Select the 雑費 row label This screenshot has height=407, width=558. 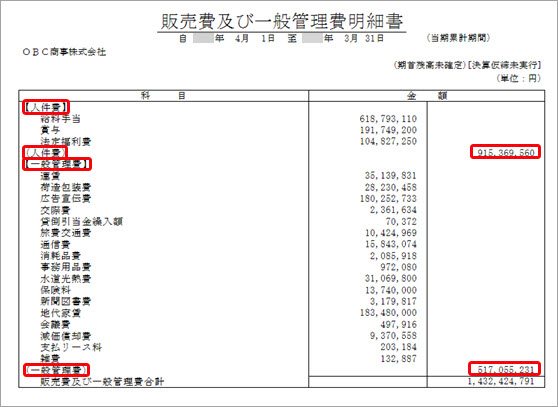50,358
